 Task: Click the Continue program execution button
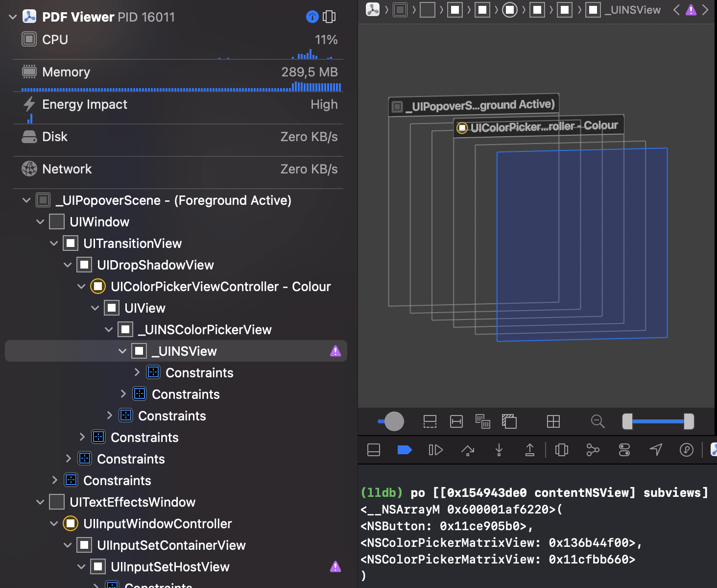tap(435, 450)
